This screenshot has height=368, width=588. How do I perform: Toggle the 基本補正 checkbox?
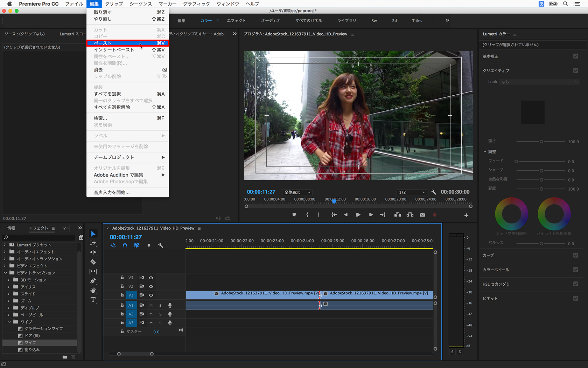(576, 56)
